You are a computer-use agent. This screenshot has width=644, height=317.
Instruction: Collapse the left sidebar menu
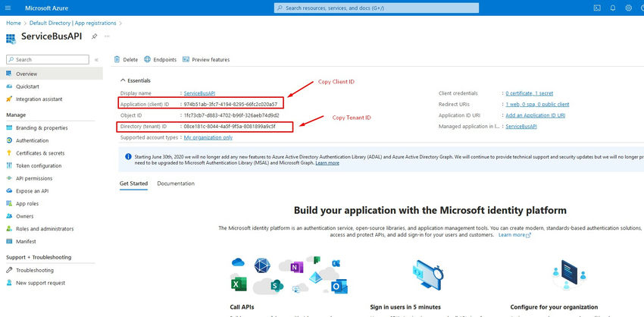[x=96, y=60]
